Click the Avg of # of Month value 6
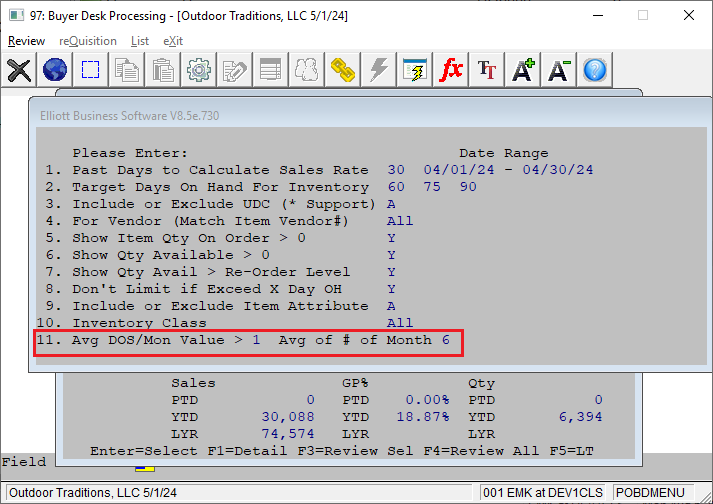 (x=446, y=340)
